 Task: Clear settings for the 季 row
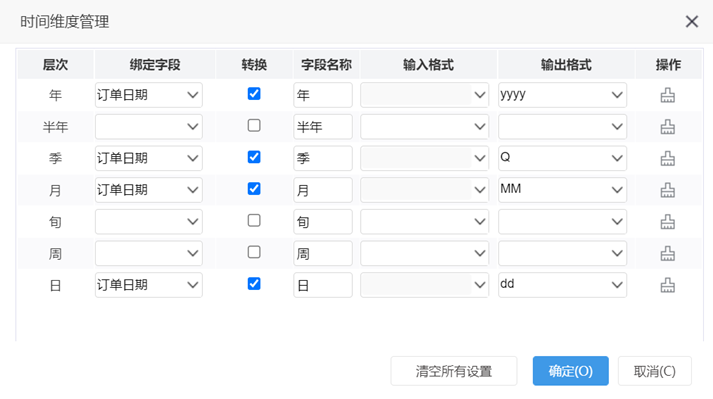[x=668, y=158]
